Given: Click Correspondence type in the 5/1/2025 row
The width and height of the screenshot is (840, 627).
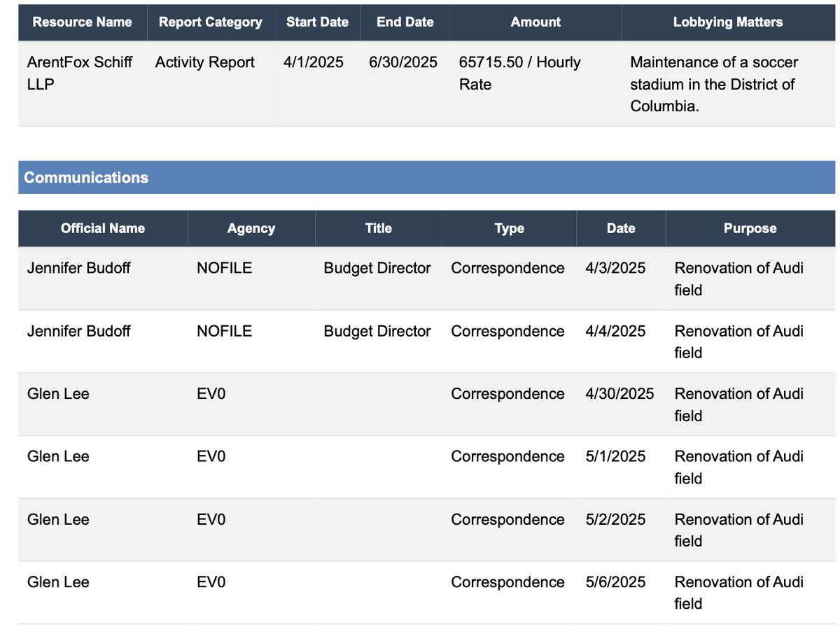Looking at the screenshot, I should click(507, 456).
